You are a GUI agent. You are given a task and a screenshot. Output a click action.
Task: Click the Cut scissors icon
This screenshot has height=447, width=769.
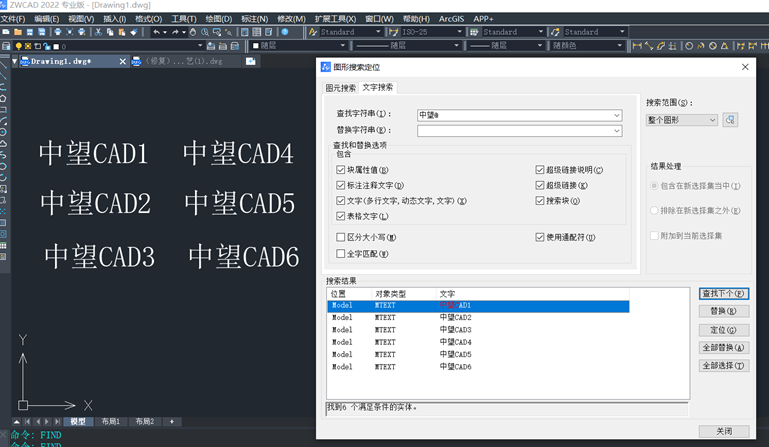coord(98,32)
